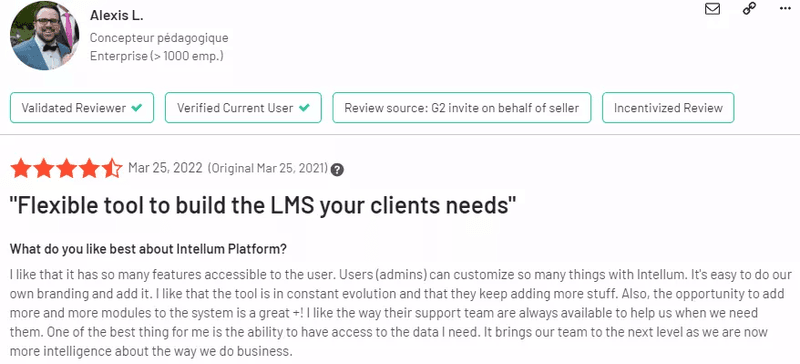Click Review source: G2 invite badge
Image resolution: width=800 pixels, height=364 pixels.
(x=462, y=108)
